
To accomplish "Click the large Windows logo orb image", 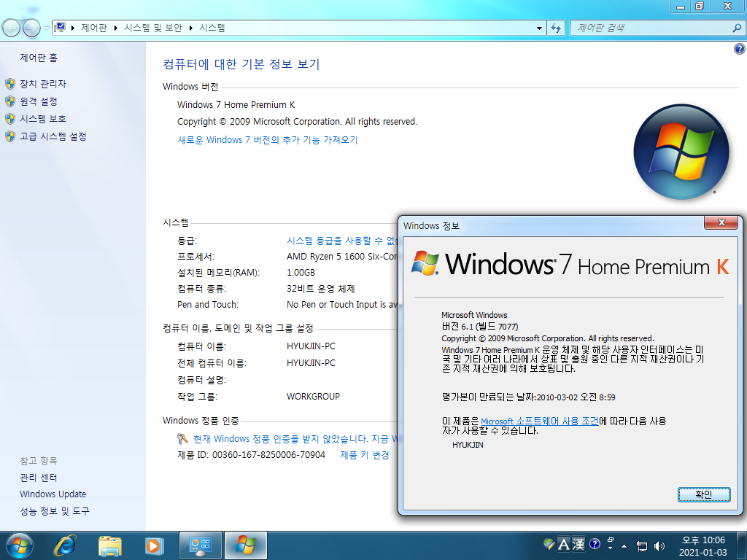I will pos(681,152).
